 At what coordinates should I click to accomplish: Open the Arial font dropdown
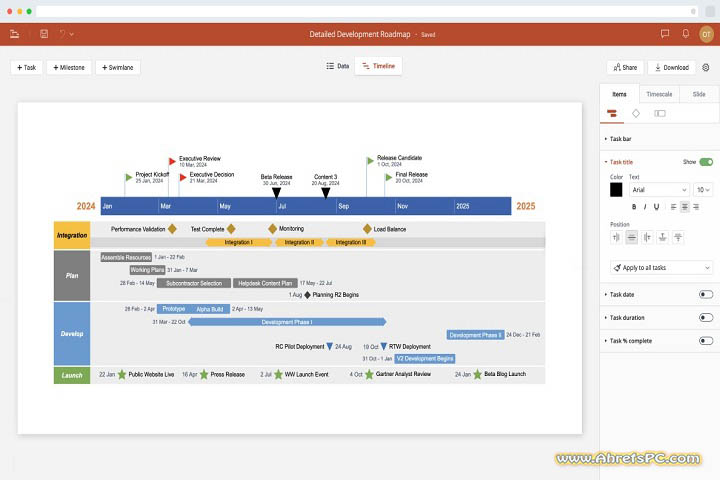[x=659, y=190]
